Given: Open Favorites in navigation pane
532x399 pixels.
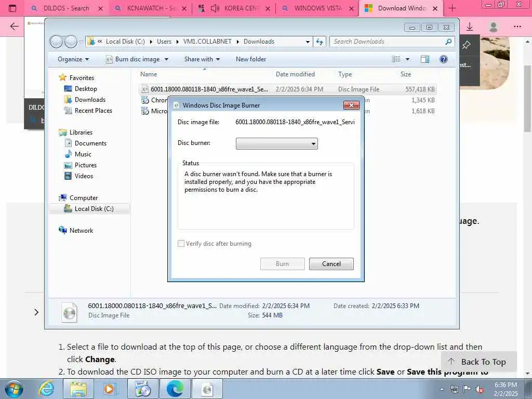Looking at the screenshot, I should click(x=82, y=78).
